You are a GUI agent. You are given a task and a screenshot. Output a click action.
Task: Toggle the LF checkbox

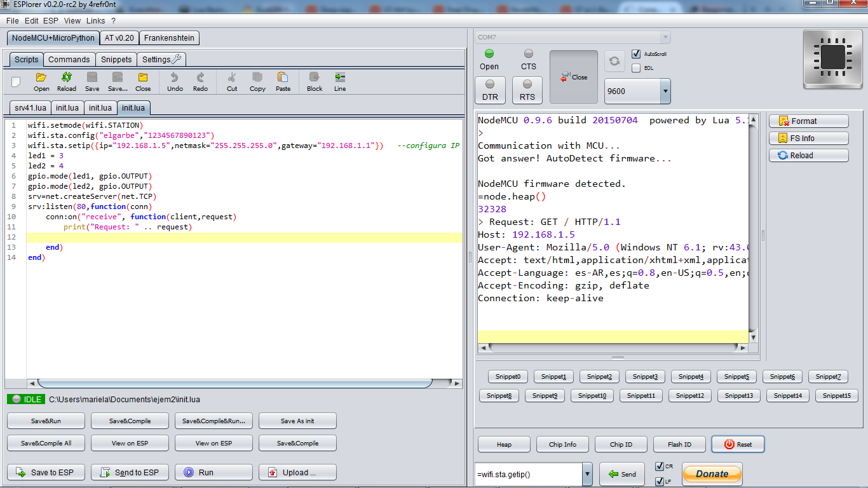pyautogui.click(x=660, y=482)
